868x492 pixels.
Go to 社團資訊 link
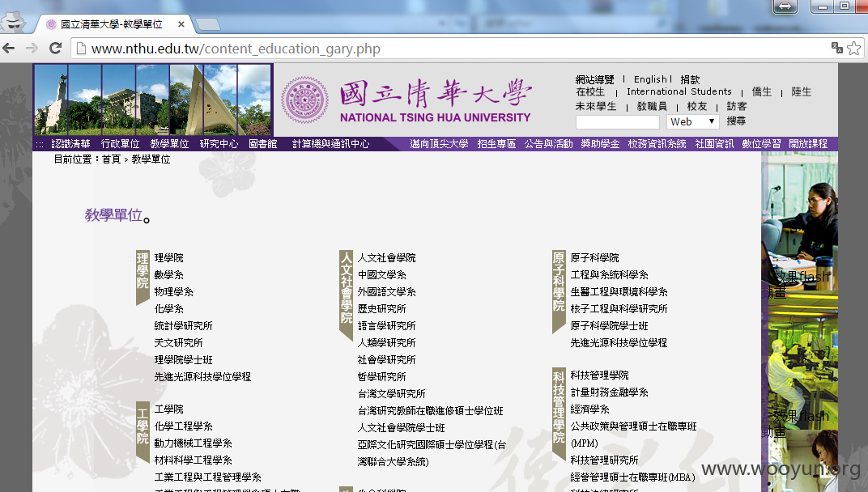[x=714, y=144]
